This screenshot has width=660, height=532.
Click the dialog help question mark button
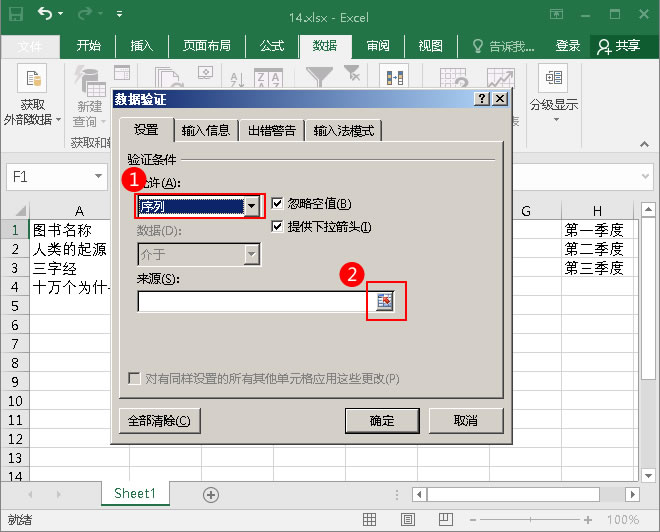[482, 99]
